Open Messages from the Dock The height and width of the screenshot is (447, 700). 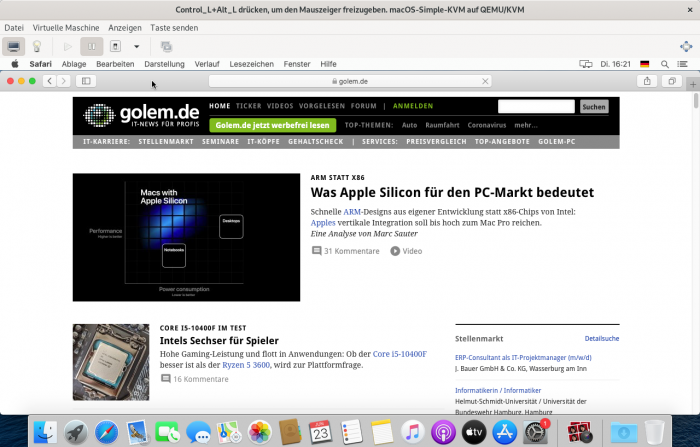(198, 432)
